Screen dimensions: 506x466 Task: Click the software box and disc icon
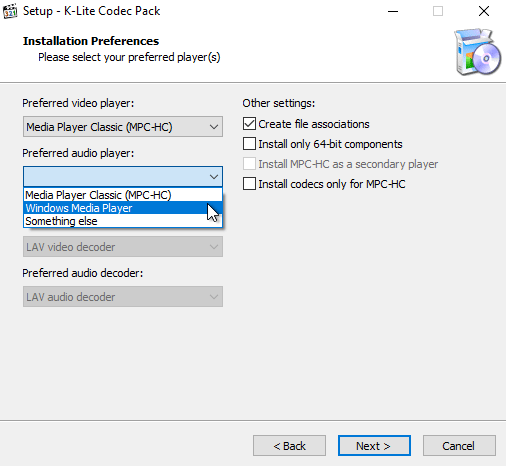pos(477,52)
